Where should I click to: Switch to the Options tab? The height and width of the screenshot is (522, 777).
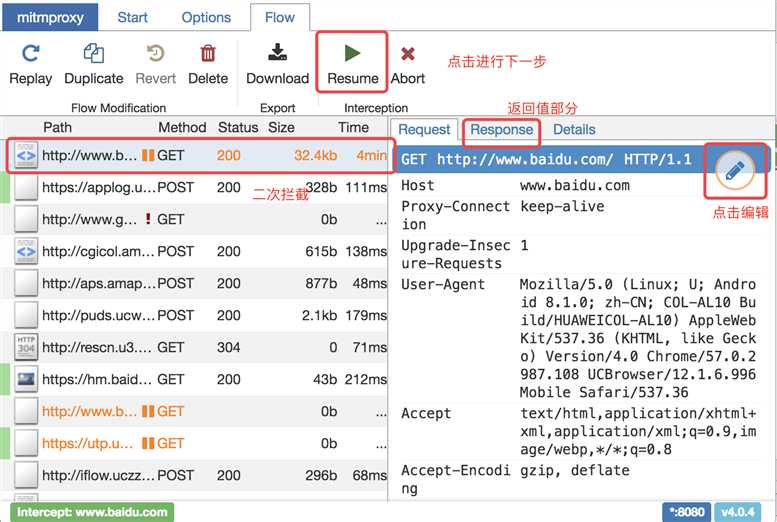click(x=206, y=17)
